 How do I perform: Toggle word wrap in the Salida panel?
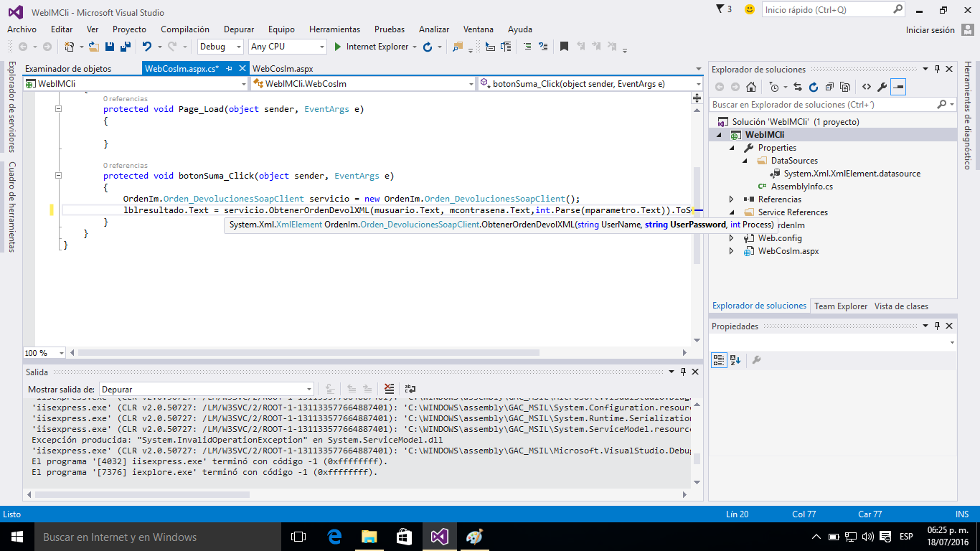click(410, 389)
